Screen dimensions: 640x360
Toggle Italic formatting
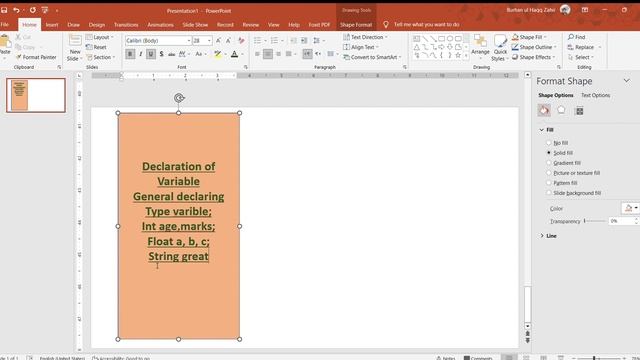(141, 54)
